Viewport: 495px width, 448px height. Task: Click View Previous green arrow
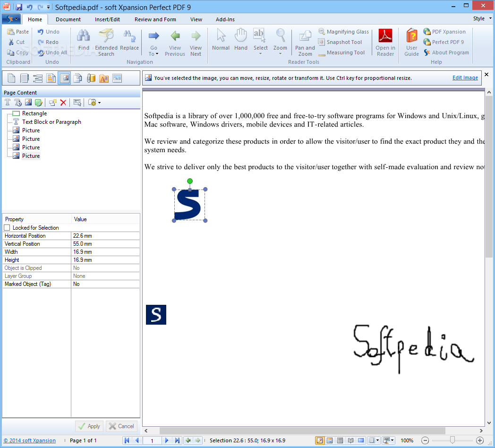tap(175, 43)
